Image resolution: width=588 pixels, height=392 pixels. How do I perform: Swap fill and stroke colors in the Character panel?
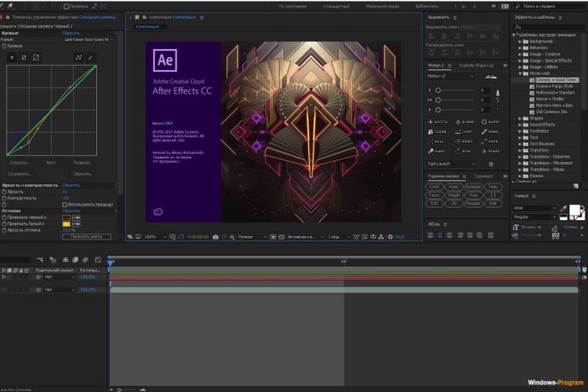coord(581,207)
